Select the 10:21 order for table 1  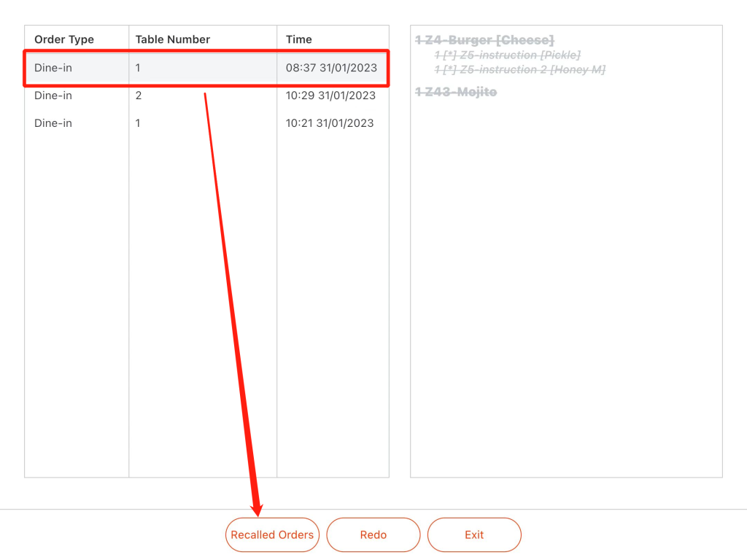point(206,123)
